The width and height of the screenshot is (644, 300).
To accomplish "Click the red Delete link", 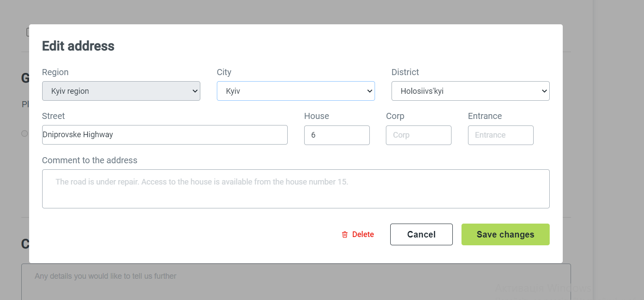I will 363,234.
